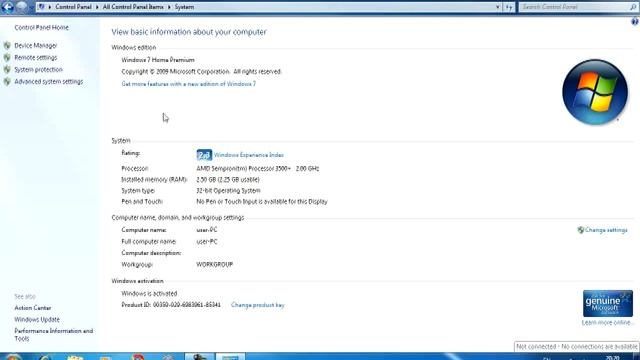Click the WORKGROUP value
This screenshot has width=640, height=360.
pyautogui.click(x=215, y=264)
